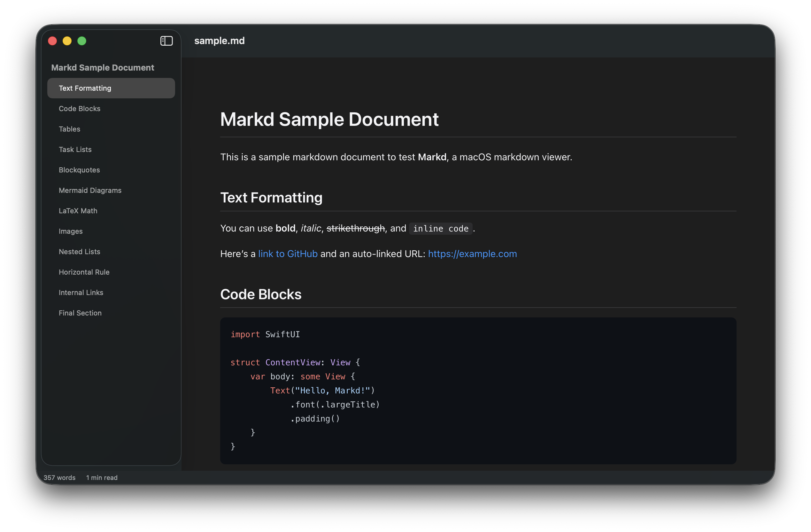
Task: Navigate to Code Blocks section
Action: tap(79, 108)
